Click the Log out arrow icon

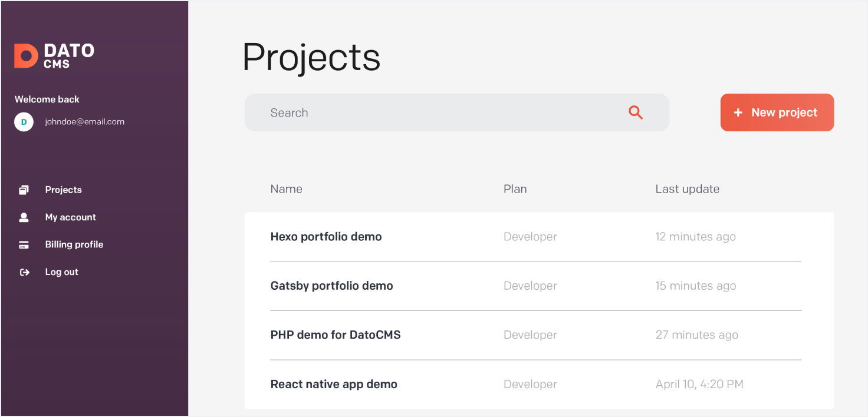[x=24, y=272]
